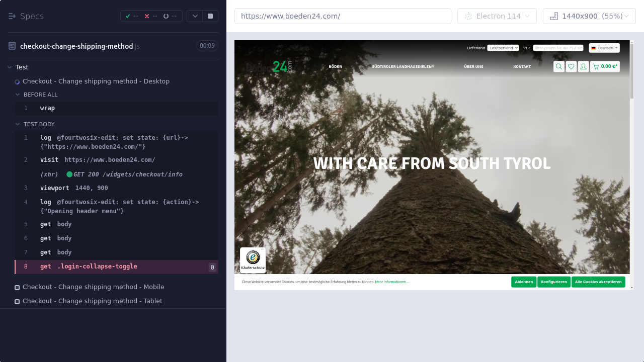Follow the Mehr Informationen cookie link

pyautogui.click(x=392, y=282)
